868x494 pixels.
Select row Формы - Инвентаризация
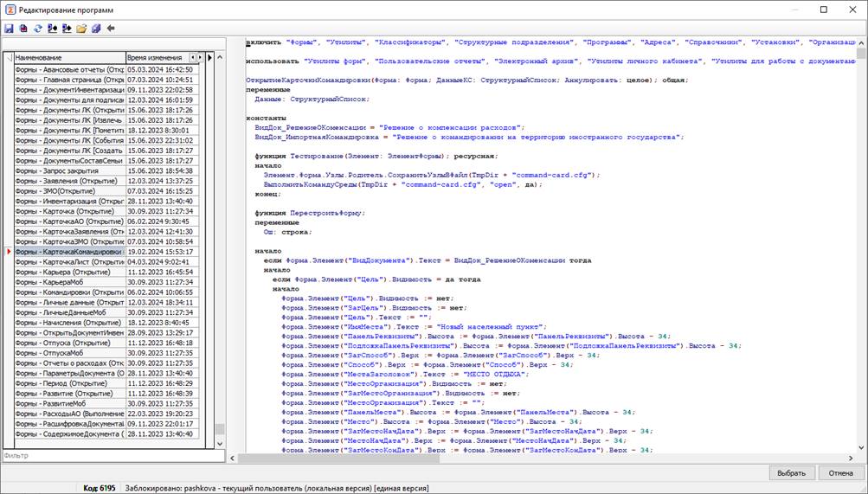pyautogui.click(x=106, y=202)
